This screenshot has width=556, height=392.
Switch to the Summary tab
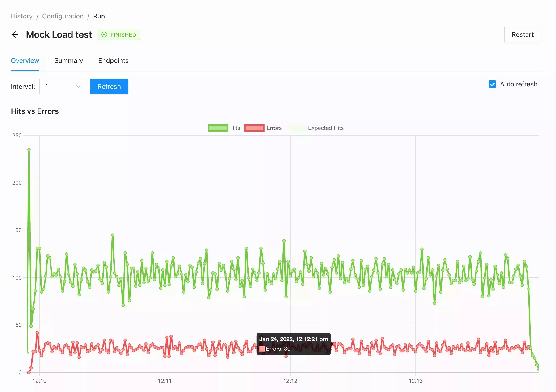click(x=69, y=60)
